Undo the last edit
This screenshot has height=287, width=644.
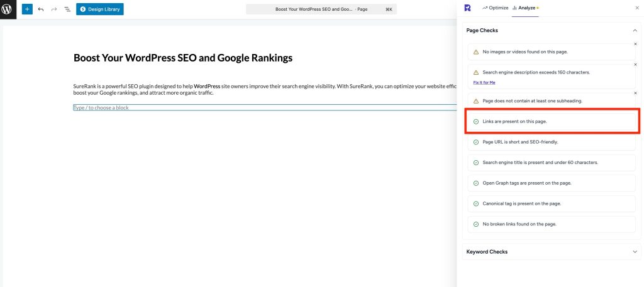[x=41, y=9]
